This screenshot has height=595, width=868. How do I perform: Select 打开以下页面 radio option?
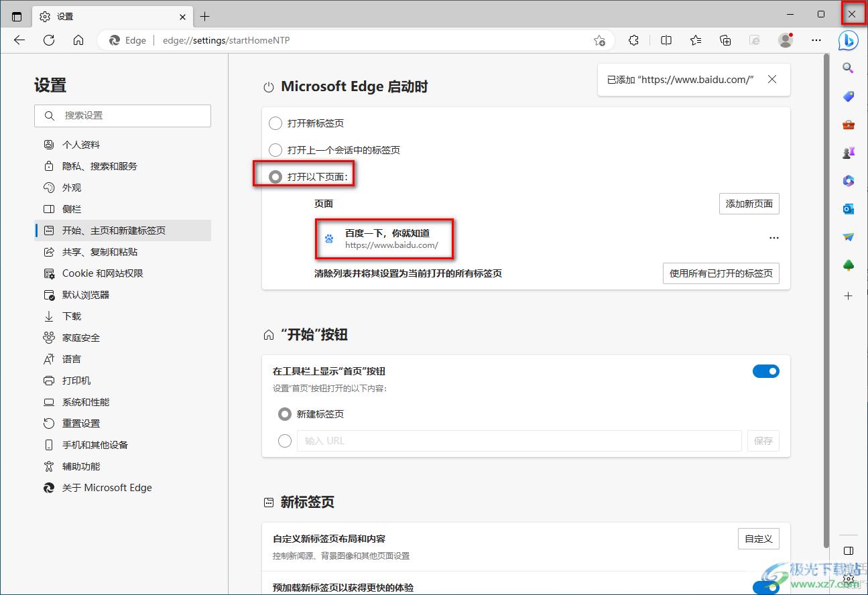(x=275, y=177)
